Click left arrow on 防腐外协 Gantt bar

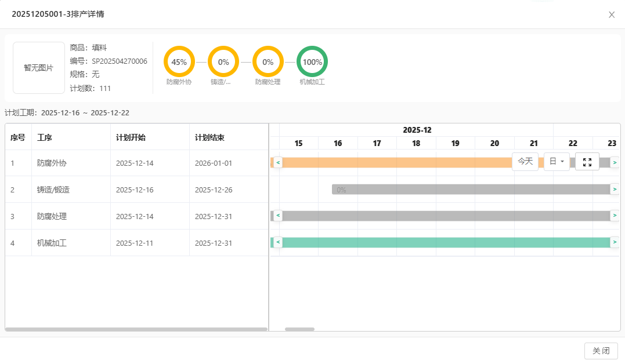tap(278, 162)
